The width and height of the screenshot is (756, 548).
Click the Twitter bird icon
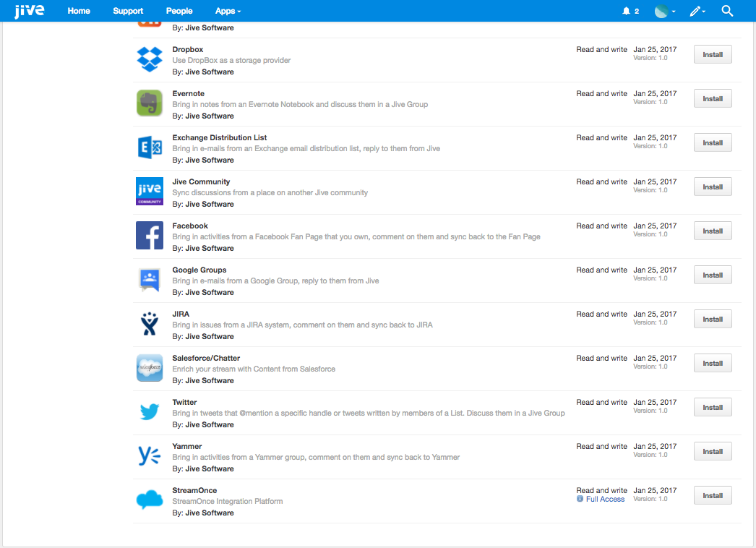pyautogui.click(x=150, y=412)
